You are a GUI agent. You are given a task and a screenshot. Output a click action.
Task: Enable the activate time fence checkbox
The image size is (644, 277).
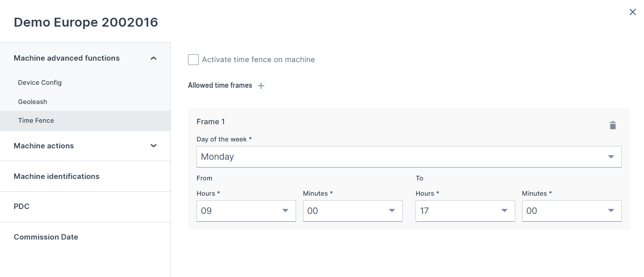coord(193,60)
